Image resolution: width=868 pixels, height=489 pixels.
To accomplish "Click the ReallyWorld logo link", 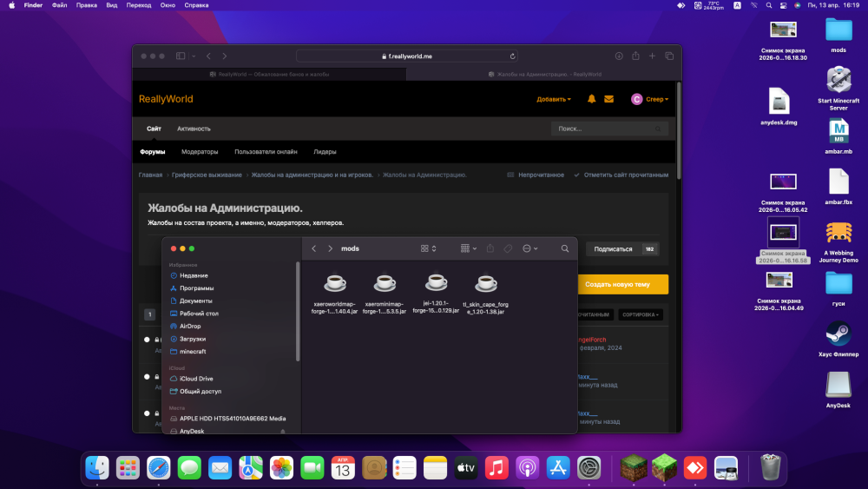I will 166,99.
